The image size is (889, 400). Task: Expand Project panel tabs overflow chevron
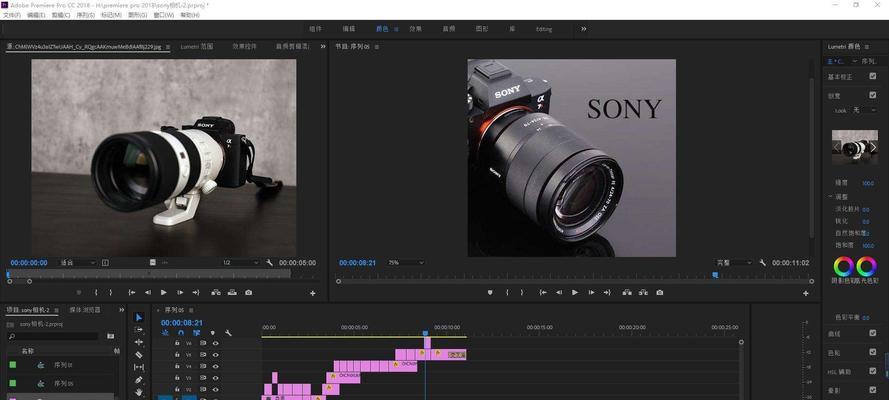pos(121,310)
